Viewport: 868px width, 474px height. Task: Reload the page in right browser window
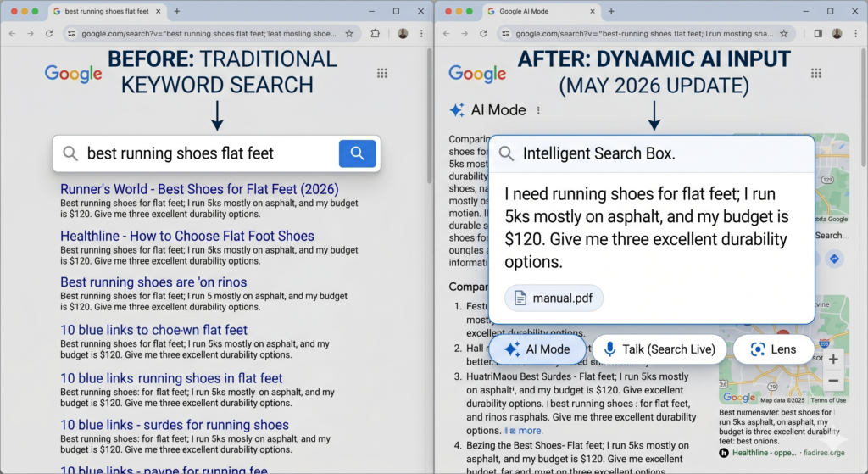coord(483,34)
